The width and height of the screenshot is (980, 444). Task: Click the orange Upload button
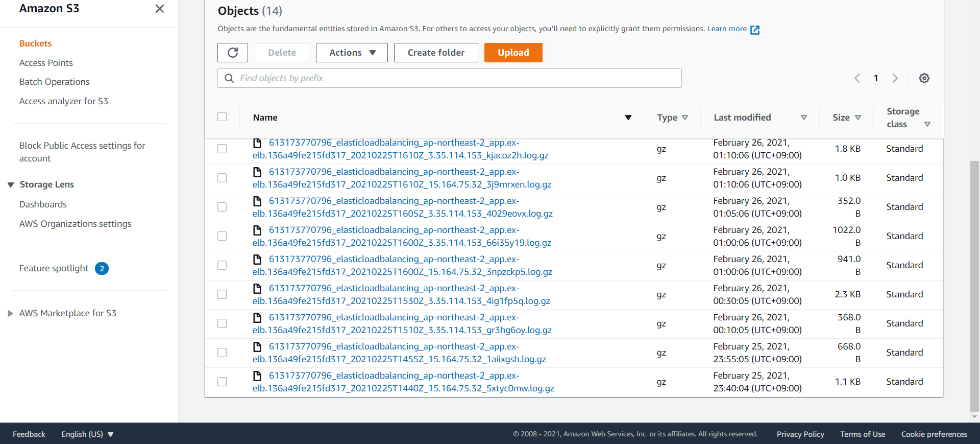(x=513, y=53)
